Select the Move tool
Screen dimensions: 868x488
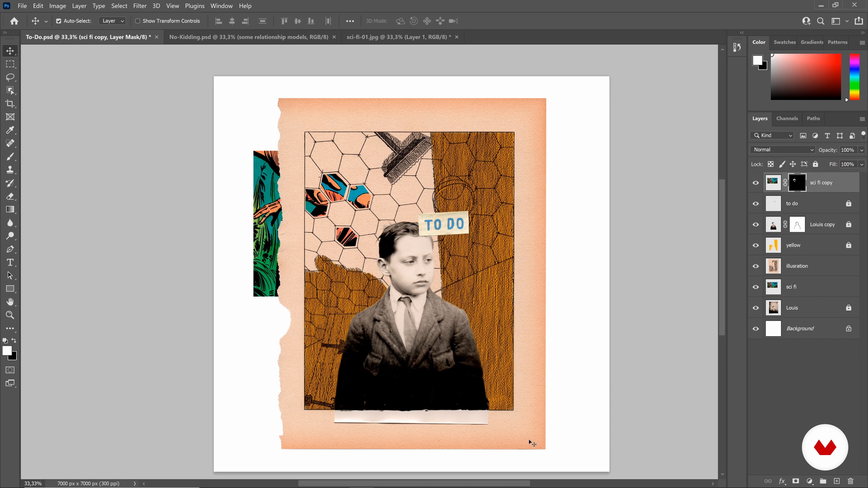click(x=10, y=51)
